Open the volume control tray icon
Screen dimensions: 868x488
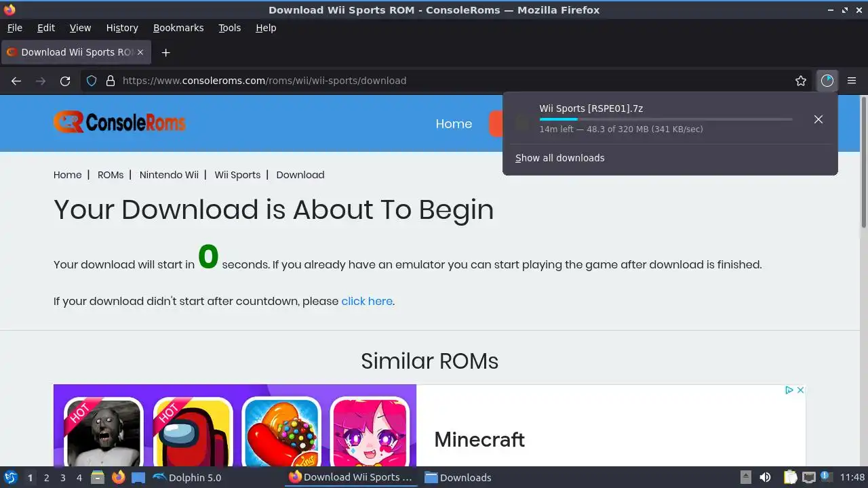pyautogui.click(x=765, y=477)
